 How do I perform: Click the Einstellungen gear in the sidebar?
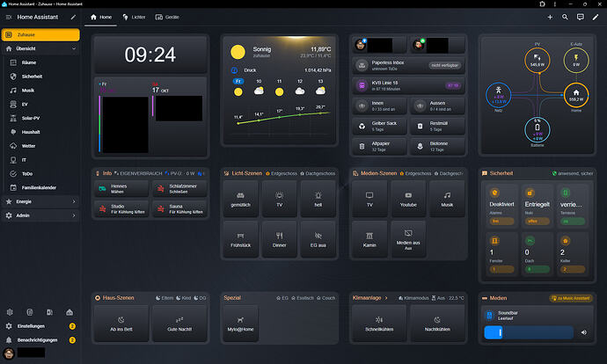[9, 326]
